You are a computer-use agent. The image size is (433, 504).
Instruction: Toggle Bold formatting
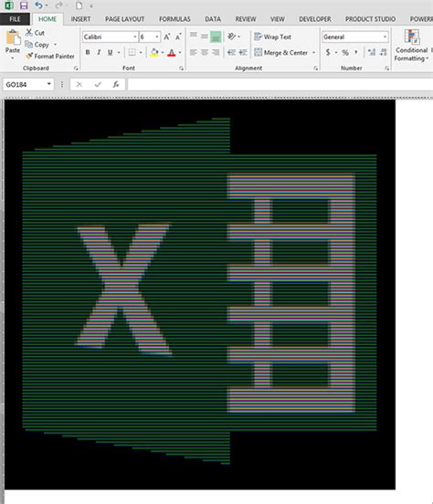click(88, 52)
